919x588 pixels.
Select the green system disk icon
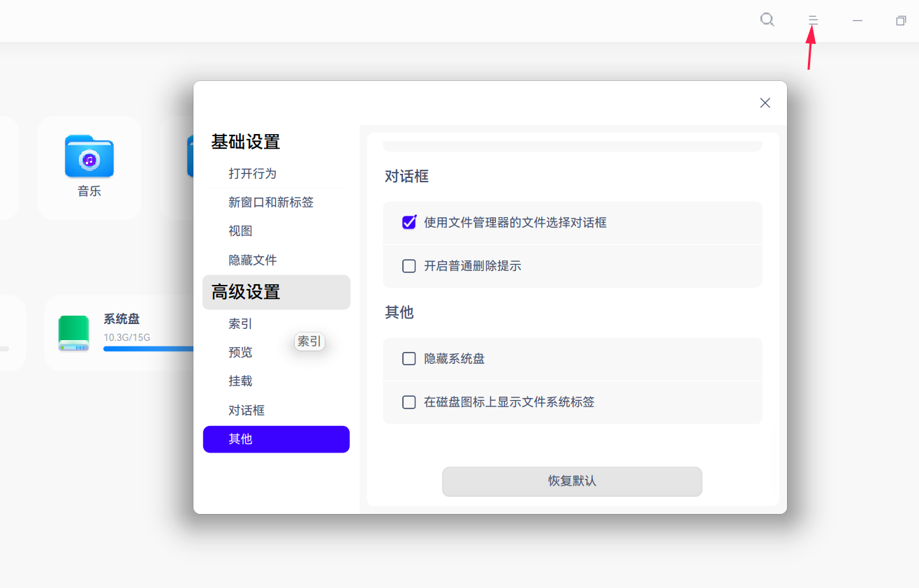click(74, 333)
